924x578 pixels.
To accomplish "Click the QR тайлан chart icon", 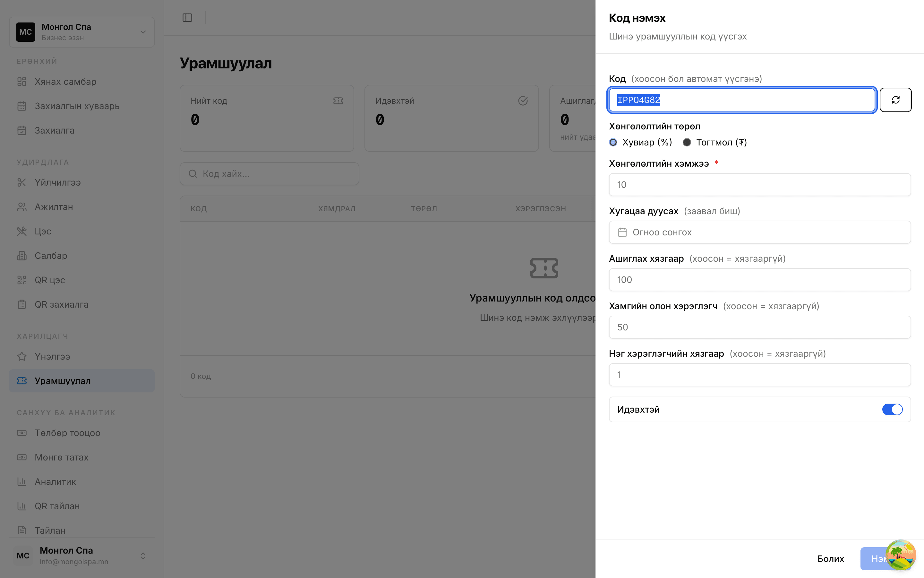I will point(22,506).
